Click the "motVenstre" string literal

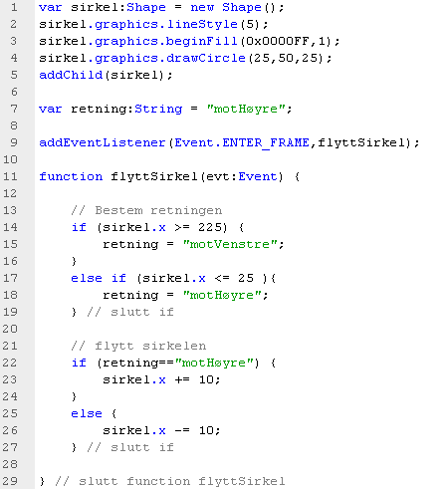click(230, 244)
